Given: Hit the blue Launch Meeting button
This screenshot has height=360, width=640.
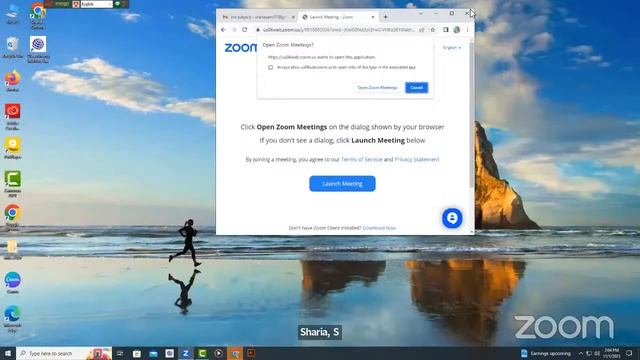Looking at the screenshot, I should 342,184.
